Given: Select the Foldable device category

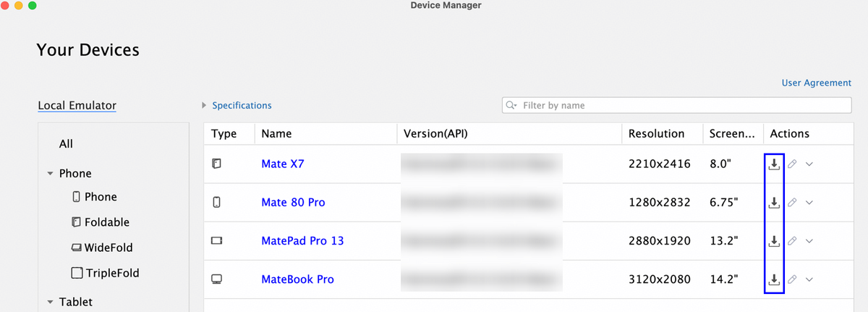Looking at the screenshot, I should pos(106,222).
